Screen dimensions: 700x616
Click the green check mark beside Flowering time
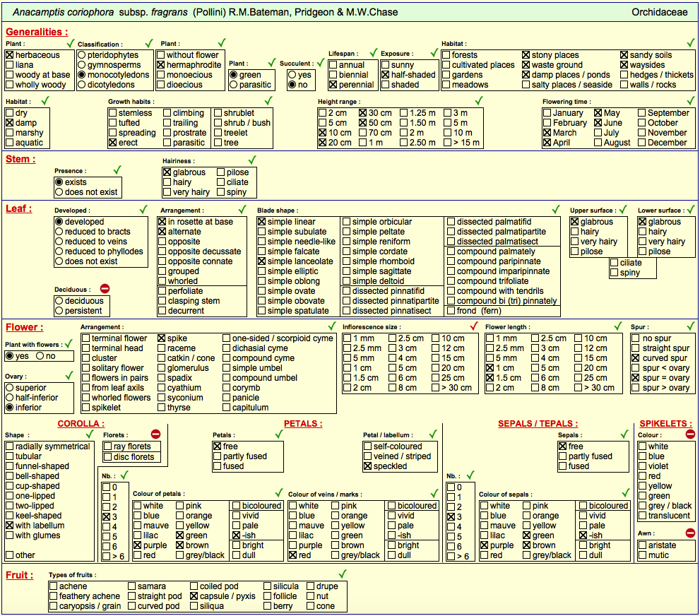691,101
